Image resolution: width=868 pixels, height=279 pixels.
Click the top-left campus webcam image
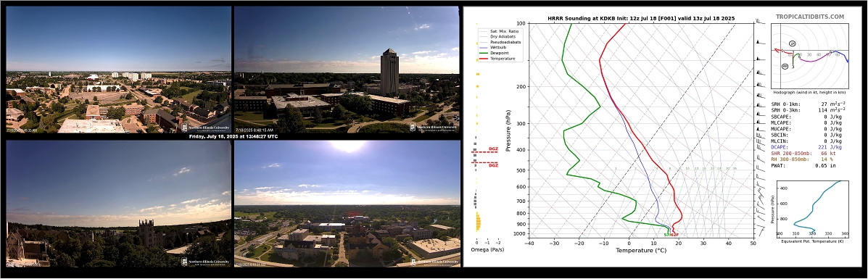[118, 69]
